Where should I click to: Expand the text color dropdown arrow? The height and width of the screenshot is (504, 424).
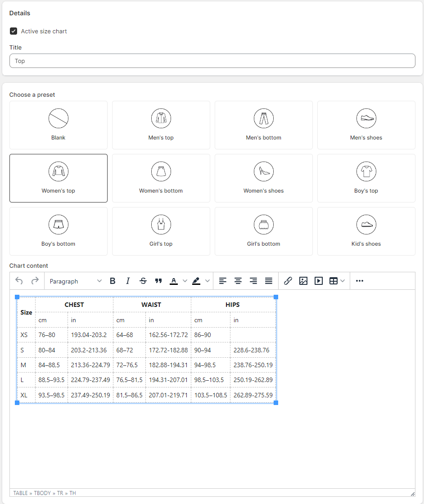coord(185,281)
